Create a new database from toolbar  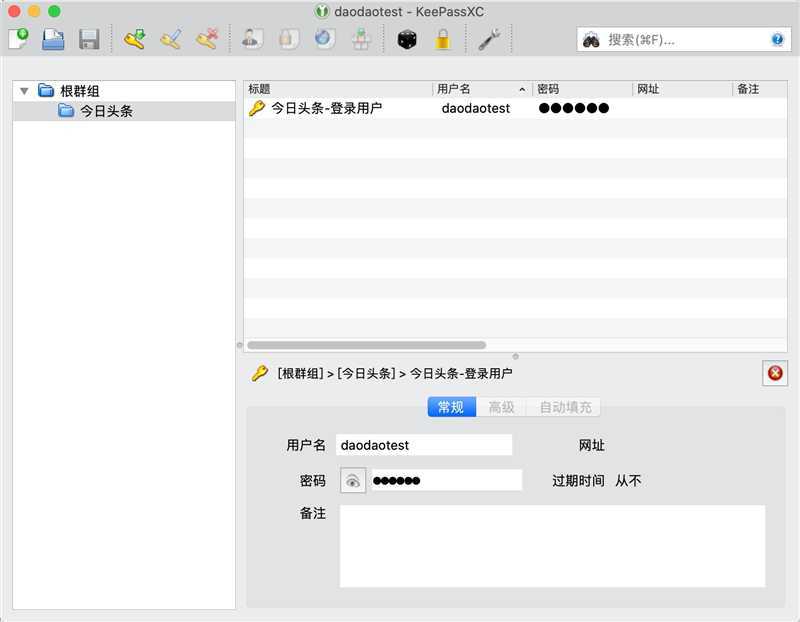pyautogui.click(x=18, y=39)
